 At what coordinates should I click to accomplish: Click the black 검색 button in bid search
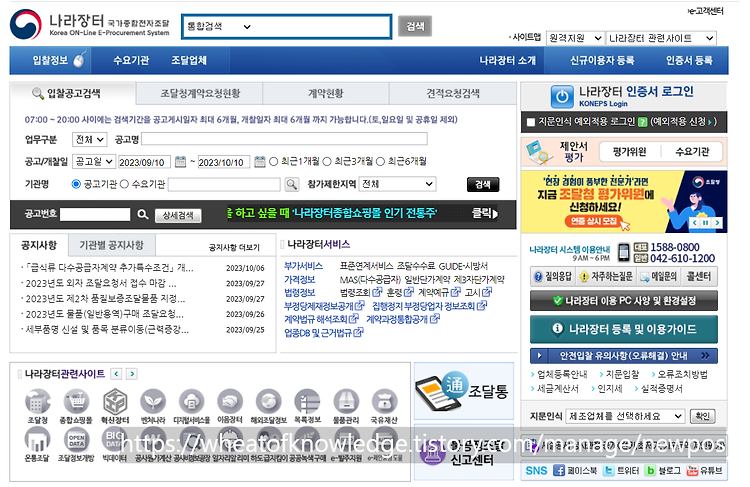[483, 185]
